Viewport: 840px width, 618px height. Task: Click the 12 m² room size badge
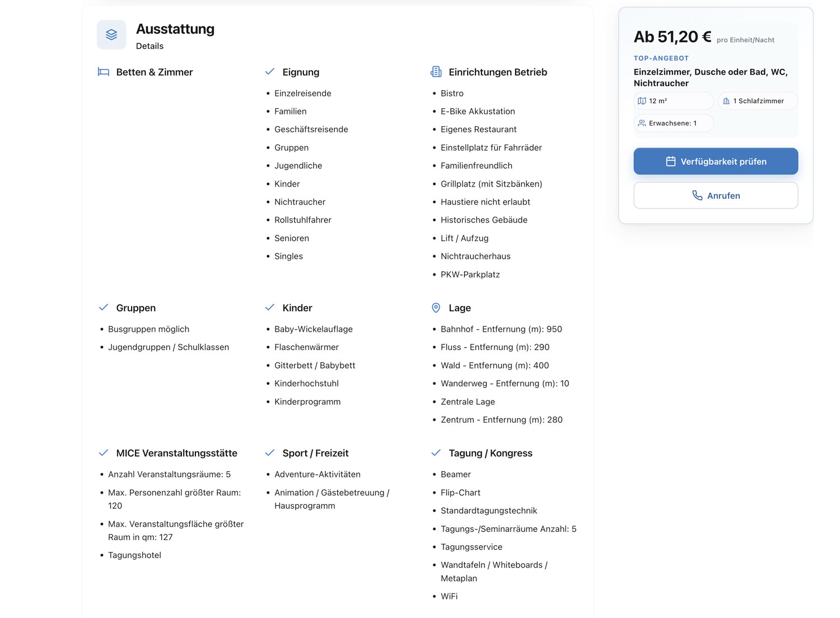pyautogui.click(x=674, y=101)
